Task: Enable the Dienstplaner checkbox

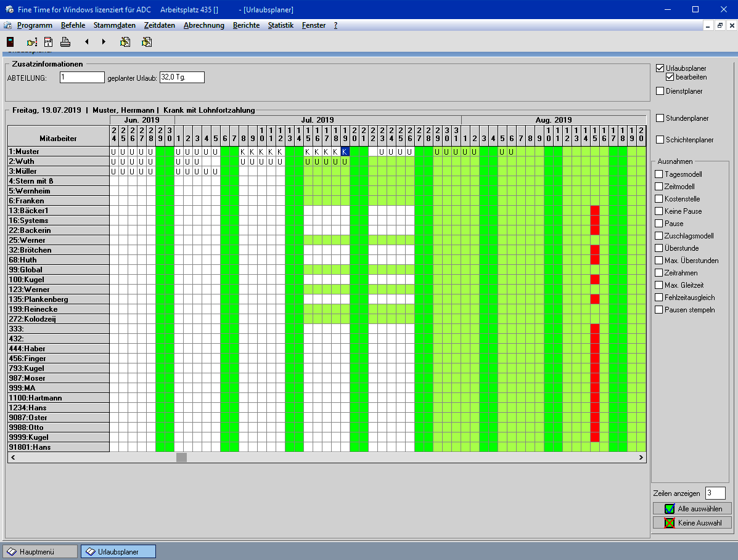Action: point(660,91)
